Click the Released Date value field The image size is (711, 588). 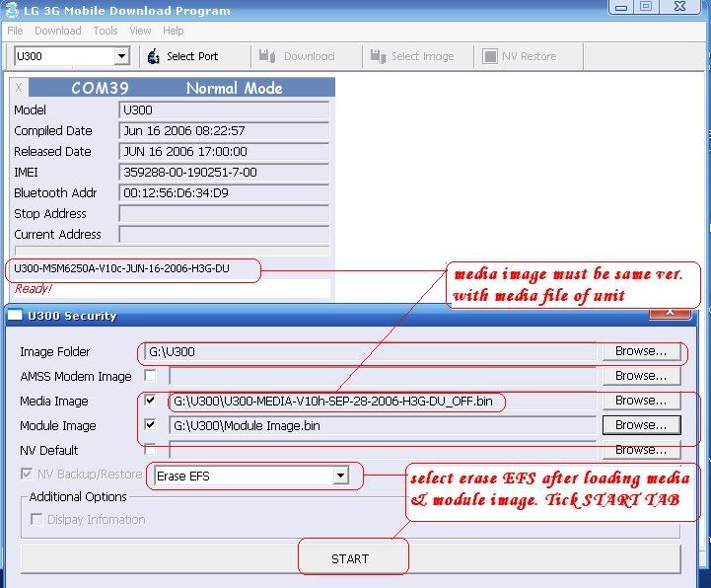pos(224,152)
